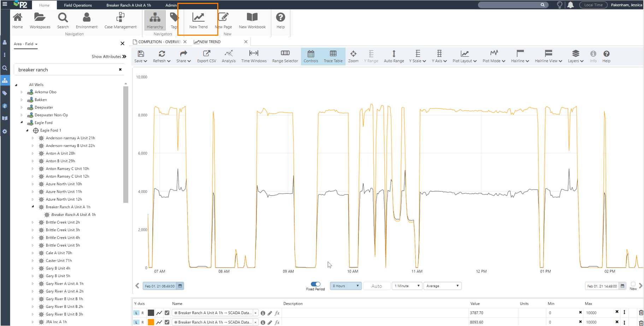The width and height of the screenshot is (644, 326).
Task: Open the Analysis tool
Action: pyautogui.click(x=229, y=56)
